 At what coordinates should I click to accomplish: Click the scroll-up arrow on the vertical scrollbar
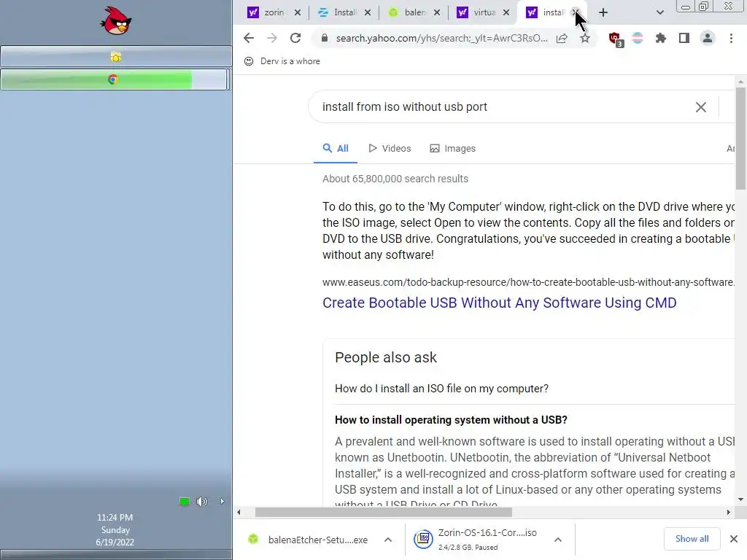click(x=740, y=82)
